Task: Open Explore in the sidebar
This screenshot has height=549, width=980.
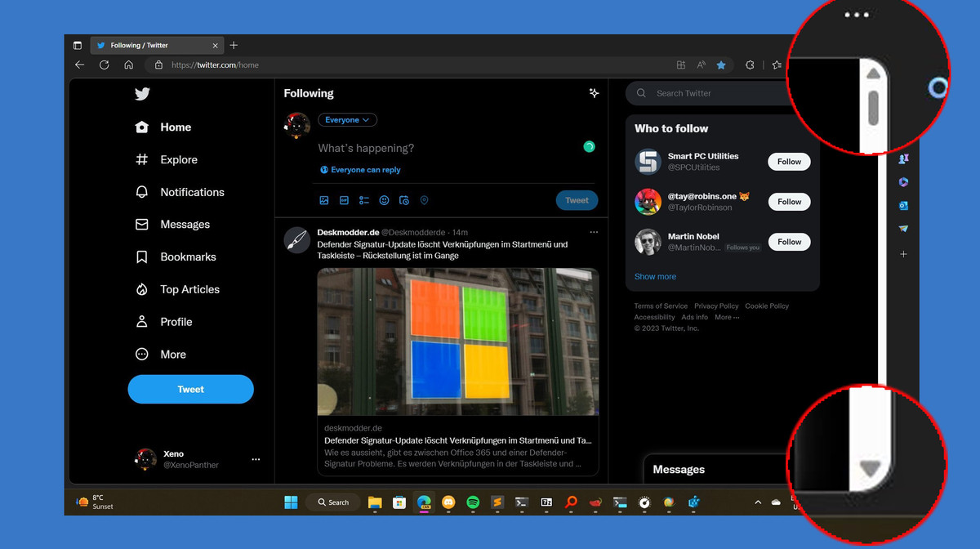Action: (x=167, y=160)
